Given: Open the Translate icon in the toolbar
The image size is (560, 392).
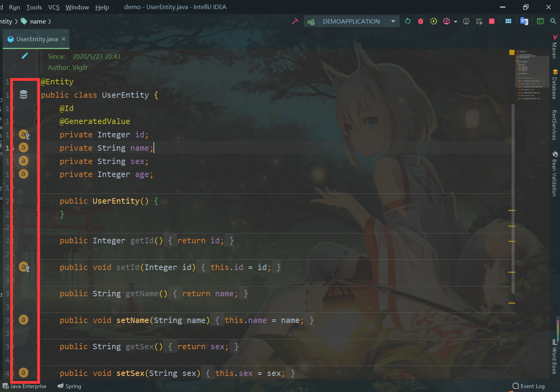Looking at the screenshot, I should (524, 21).
